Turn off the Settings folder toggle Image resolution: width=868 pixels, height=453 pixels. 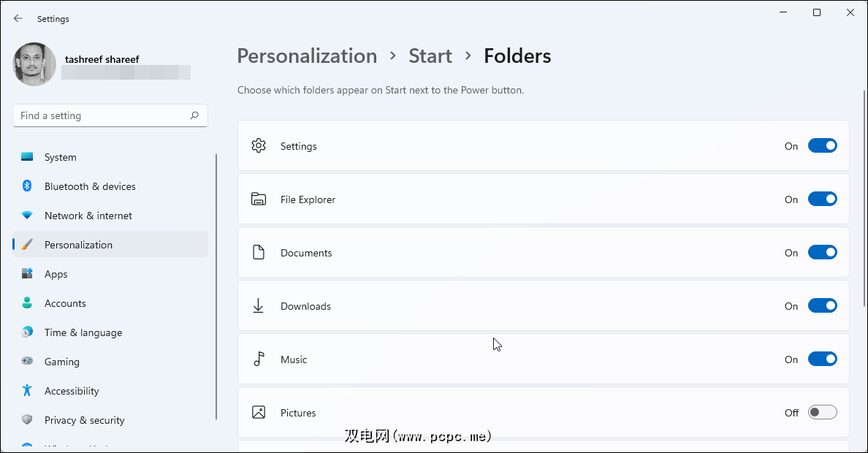click(822, 146)
